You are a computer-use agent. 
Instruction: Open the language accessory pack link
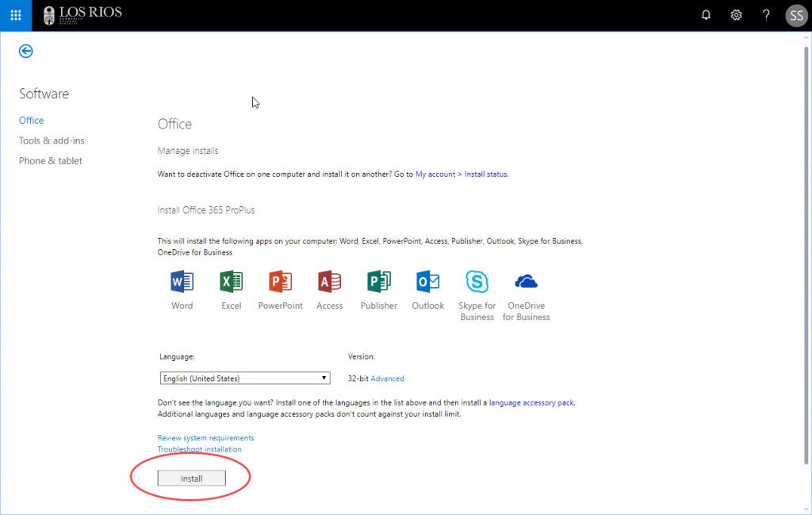[532, 402]
